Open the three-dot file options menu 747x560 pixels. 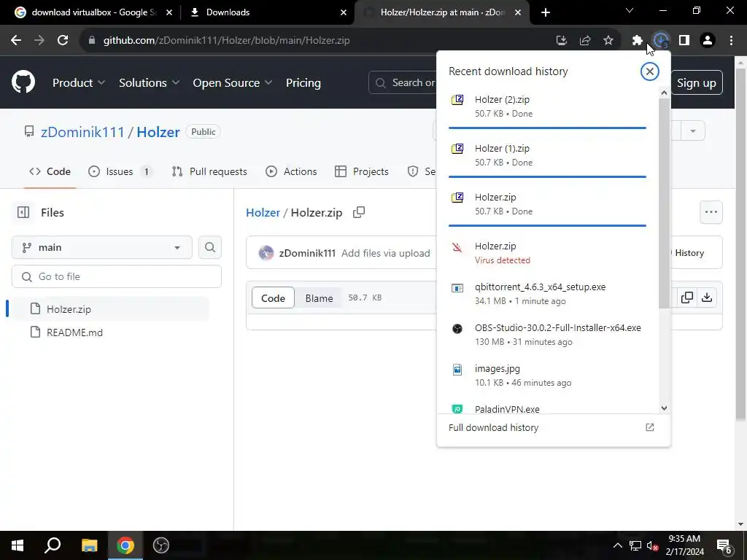(711, 212)
